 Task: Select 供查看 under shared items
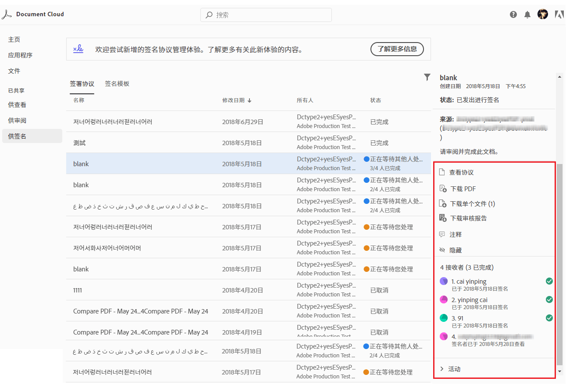coord(17,105)
